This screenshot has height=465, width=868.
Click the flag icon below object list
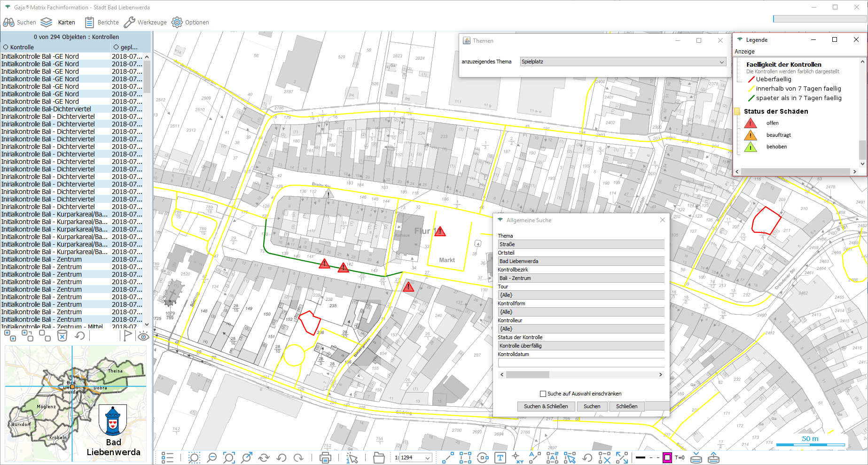[x=127, y=335]
